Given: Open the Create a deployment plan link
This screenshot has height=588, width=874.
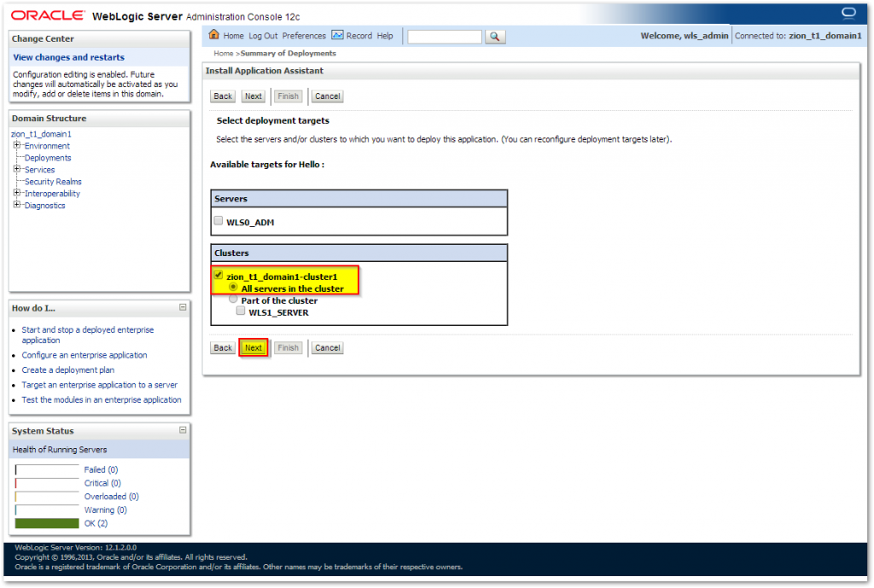Looking at the screenshot, I should click(67, 370).
